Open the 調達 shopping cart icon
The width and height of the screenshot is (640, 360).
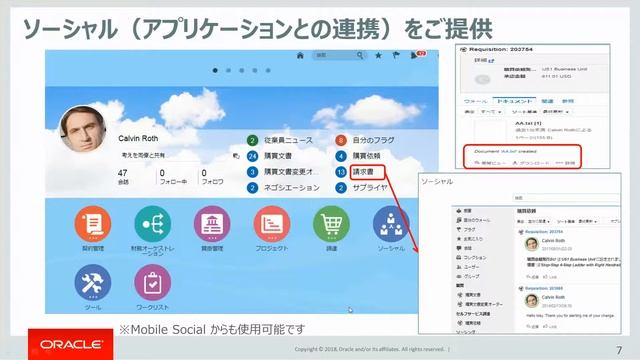[331, 224]
